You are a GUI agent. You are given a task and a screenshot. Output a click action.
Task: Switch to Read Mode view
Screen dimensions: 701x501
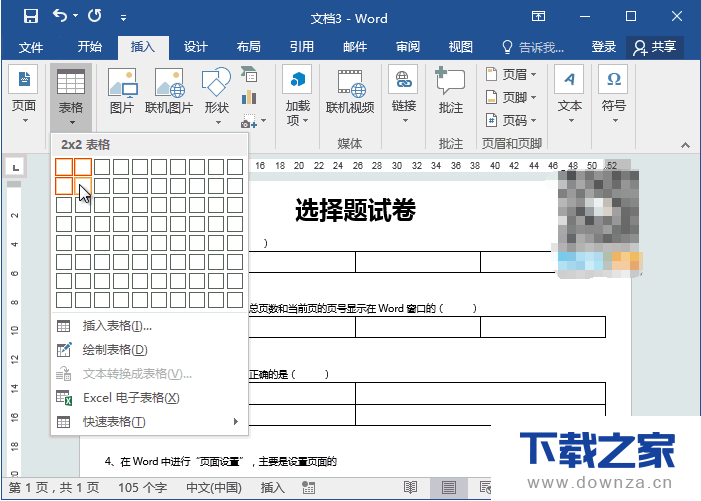pos(410,488)
